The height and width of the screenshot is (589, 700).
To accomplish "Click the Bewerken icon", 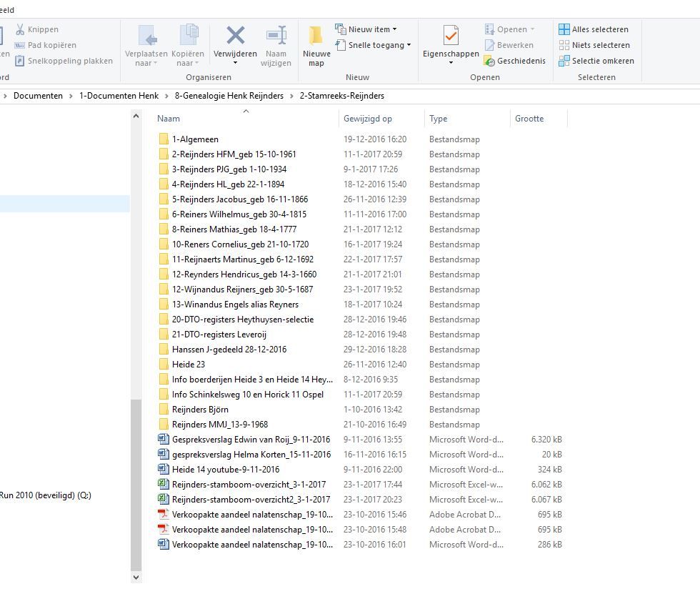I will 489,45.
